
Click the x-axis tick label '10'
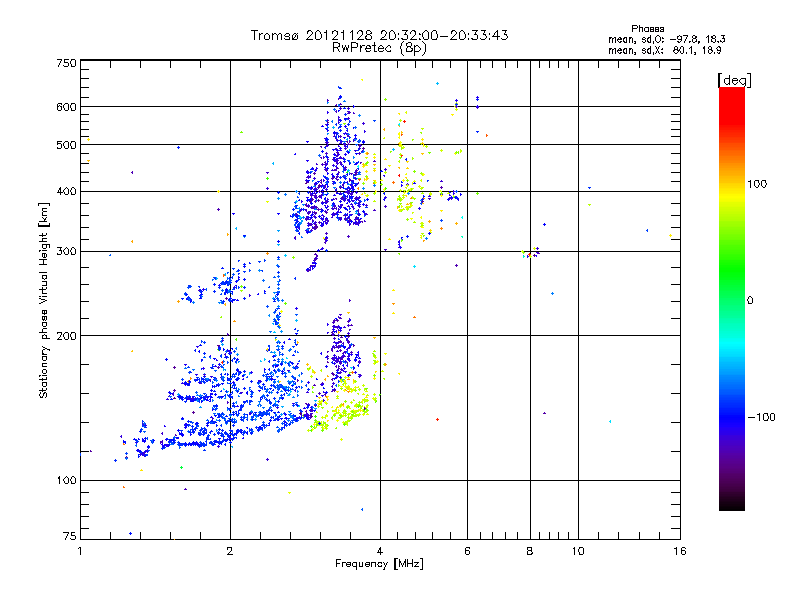(578, 551)
